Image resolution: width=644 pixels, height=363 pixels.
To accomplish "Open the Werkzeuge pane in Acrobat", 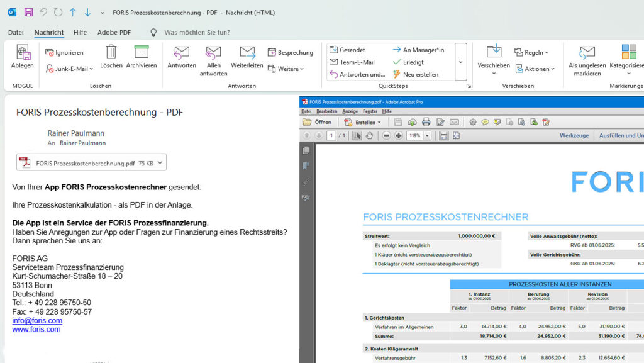I will (574, 135).
